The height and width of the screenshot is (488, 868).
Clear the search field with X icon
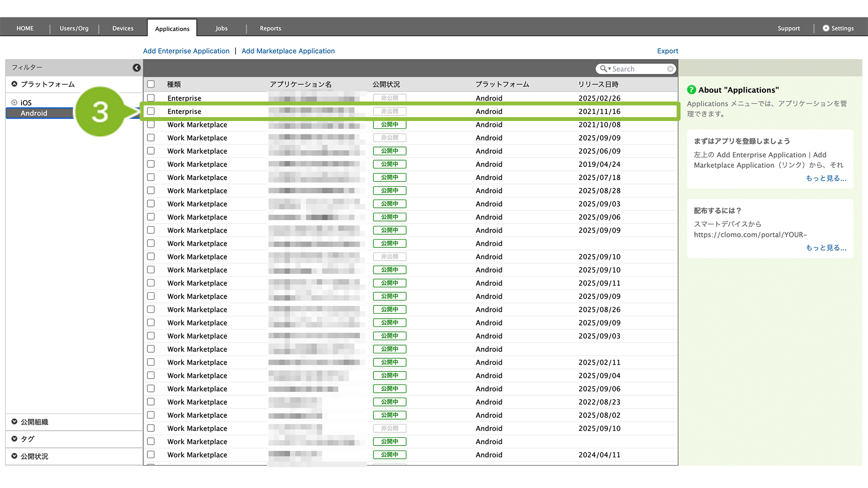(x=670, y=69)
